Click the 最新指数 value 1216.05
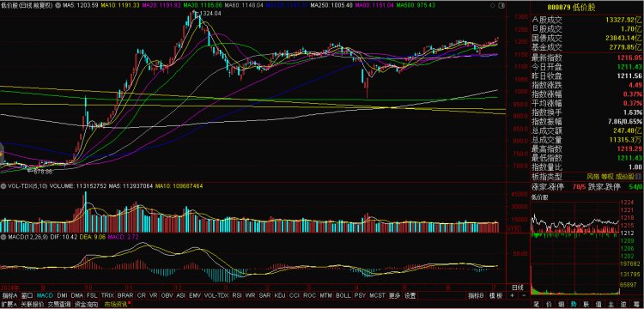Image resolution: width=644 pixels, height=309 pixels. [x=630, y=58]
